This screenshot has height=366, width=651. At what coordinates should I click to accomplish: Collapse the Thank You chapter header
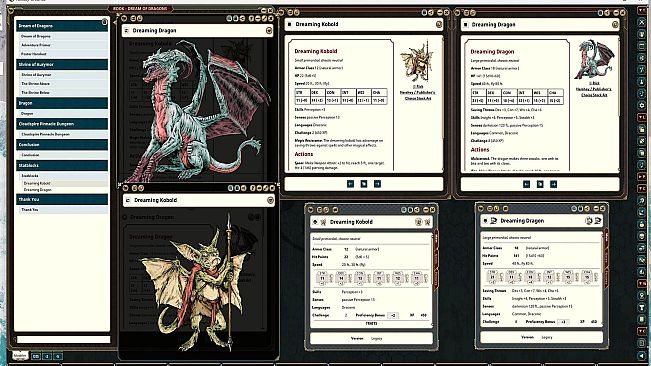62,199
